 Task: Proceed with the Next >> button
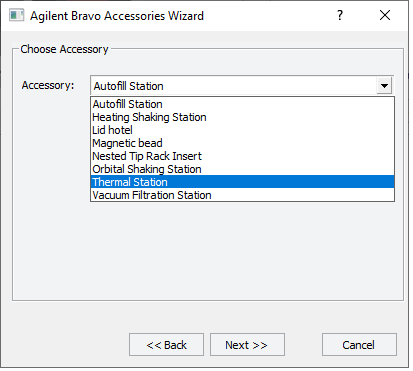[247, 345]
